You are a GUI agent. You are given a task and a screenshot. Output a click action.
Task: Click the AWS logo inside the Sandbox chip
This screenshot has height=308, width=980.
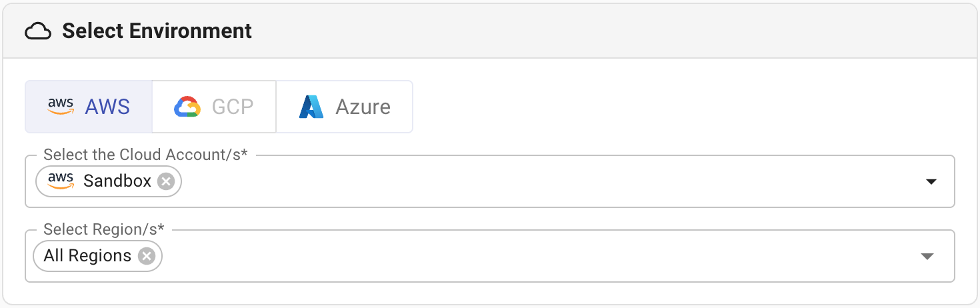click(x=61, y=181)
